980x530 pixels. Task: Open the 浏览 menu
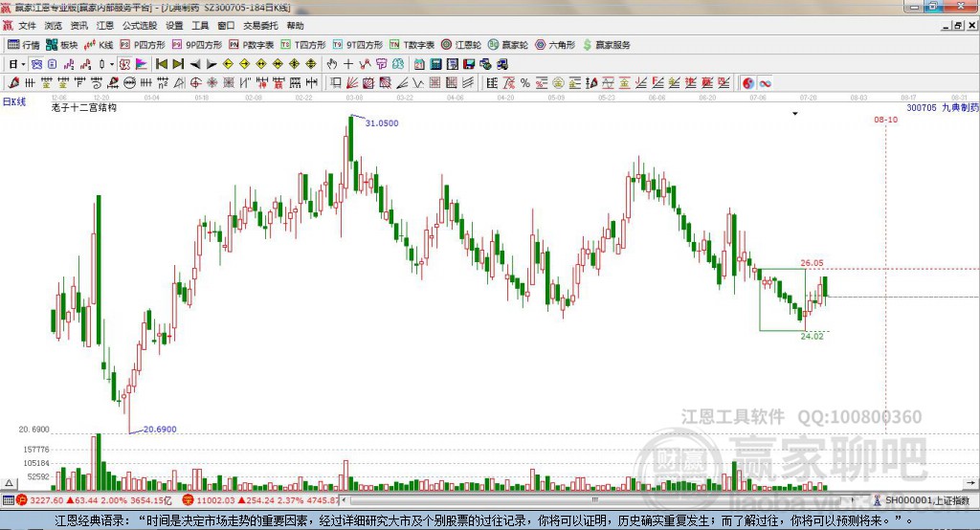54,26
